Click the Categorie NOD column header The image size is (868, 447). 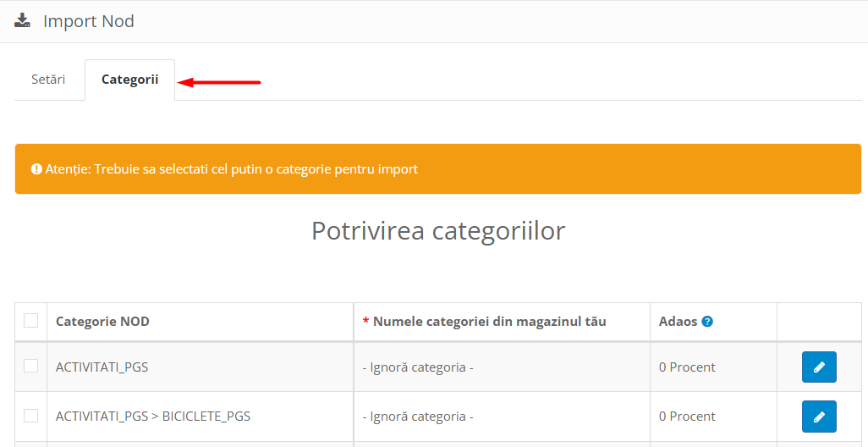coord(102,322)
